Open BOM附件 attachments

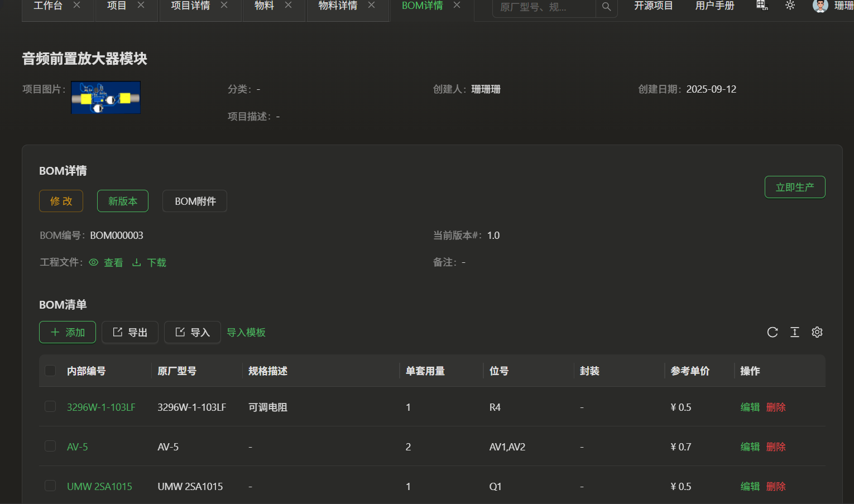195,201
